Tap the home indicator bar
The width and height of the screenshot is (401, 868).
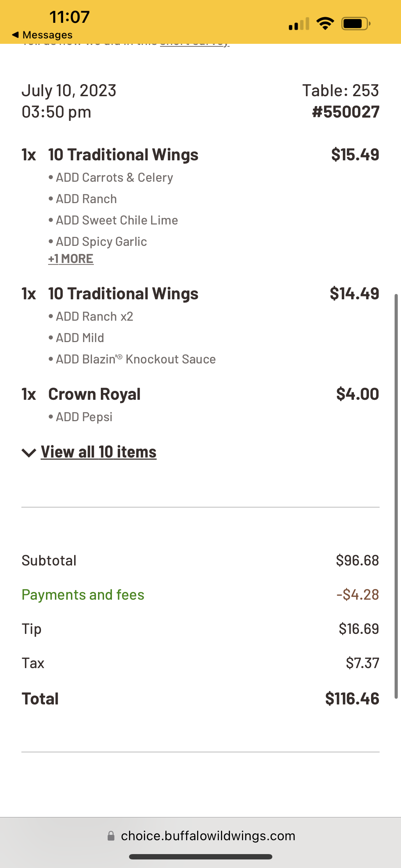201,857
